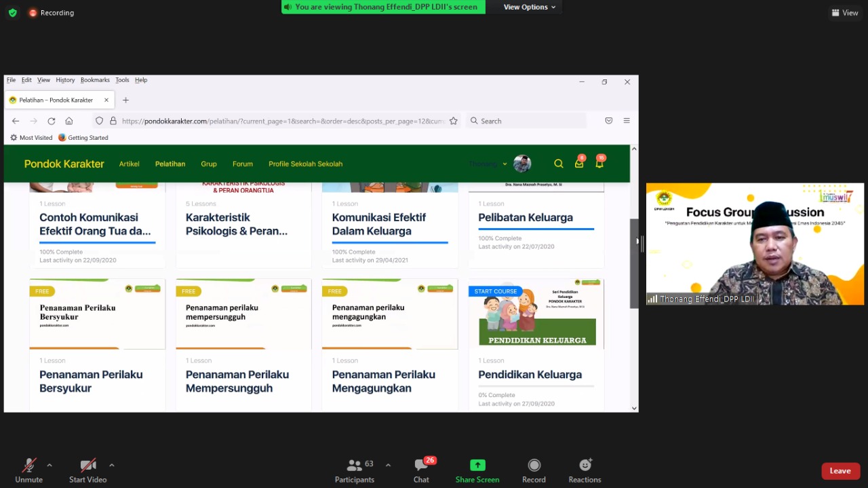
Task: Open Penanaman Perilaku Mempersungguh course title
Action: [x=237, y=381]
